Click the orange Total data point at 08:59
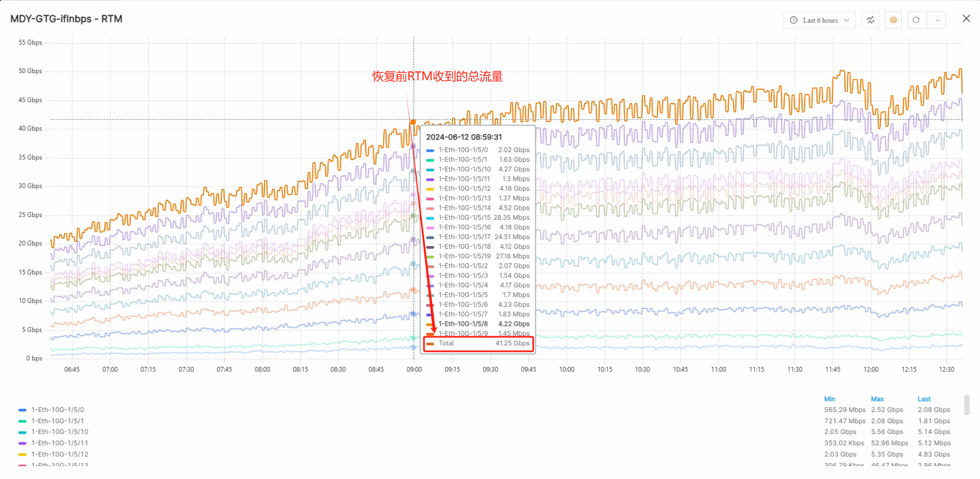The height and width of the screenshot is (479, 980). tap(413, 122)
